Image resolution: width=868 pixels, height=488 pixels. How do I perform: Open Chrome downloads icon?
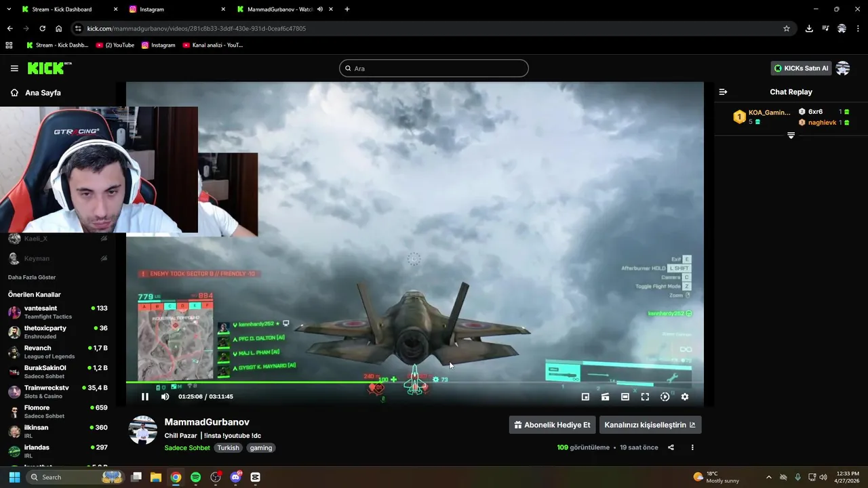[x=809, y=28]
